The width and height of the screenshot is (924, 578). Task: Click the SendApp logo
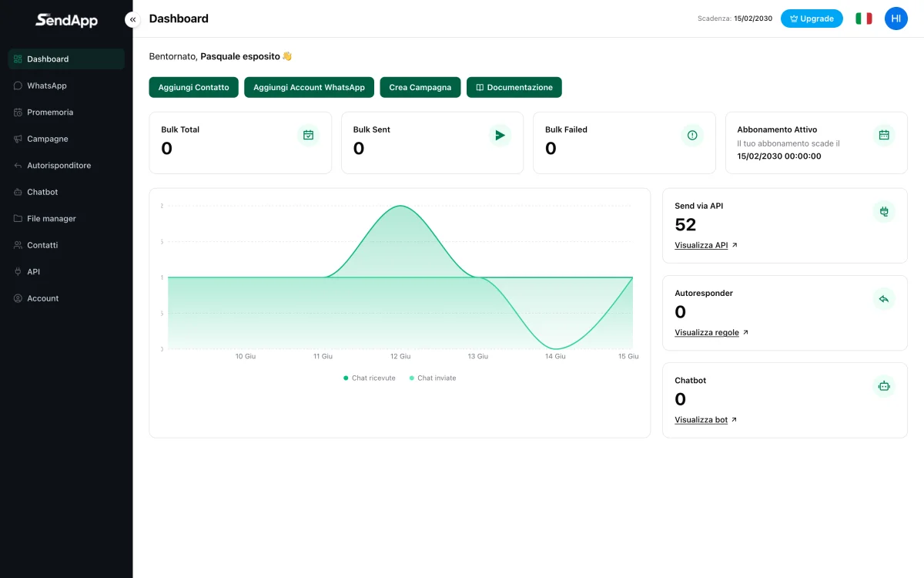coord(66,20)
